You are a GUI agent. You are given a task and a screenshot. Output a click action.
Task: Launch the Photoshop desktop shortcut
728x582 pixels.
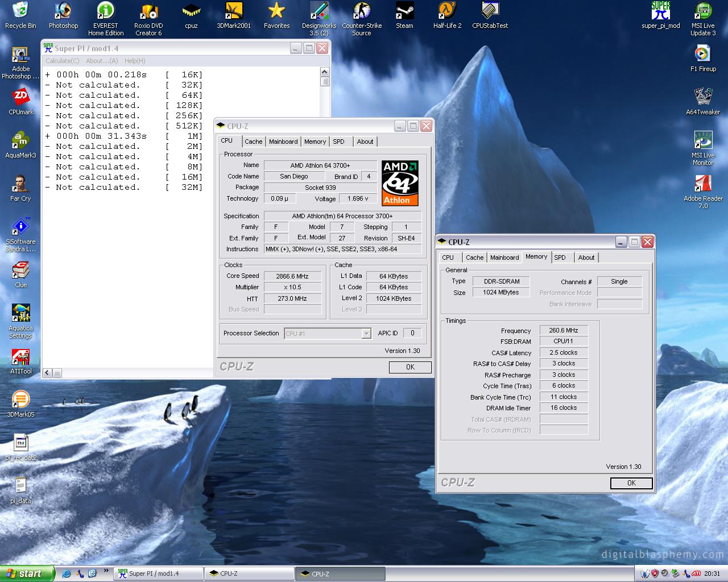point(63,15)
